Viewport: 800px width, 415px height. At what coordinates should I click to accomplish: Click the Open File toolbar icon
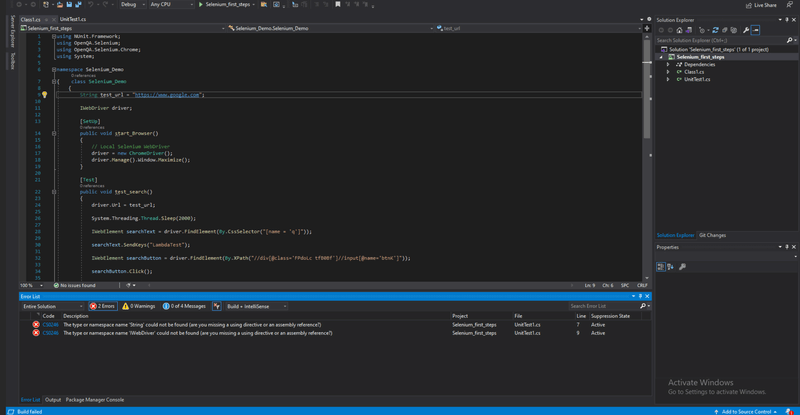click(x=60, y=5)
